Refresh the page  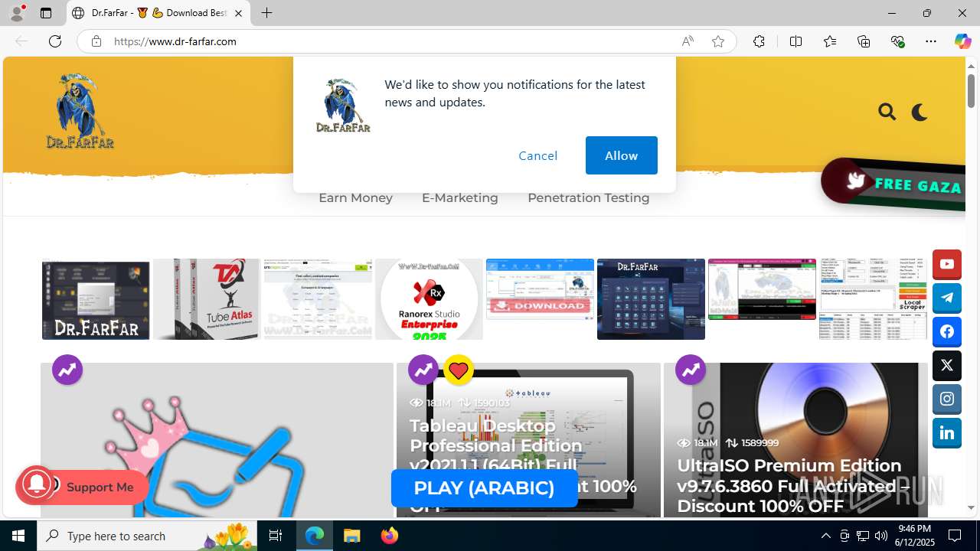pos(55,41)
